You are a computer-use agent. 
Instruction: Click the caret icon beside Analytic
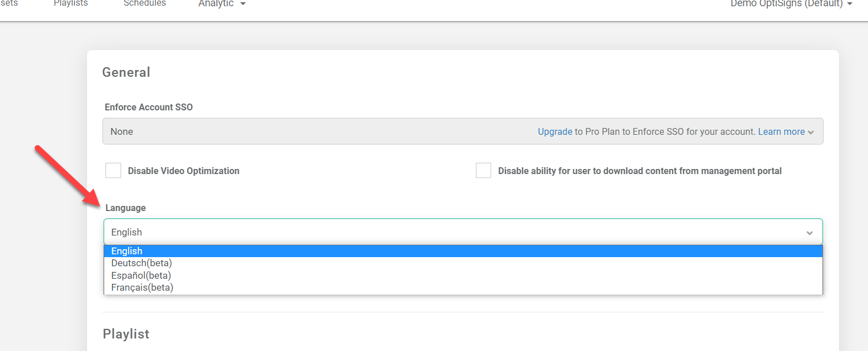pyautogui.click(x=243, y=5)
